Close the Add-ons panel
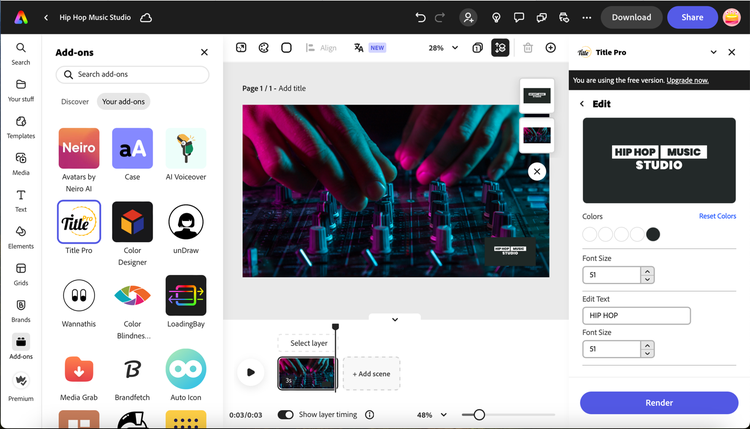This screenshot has height=429, width=750. (x=204, y=52)
